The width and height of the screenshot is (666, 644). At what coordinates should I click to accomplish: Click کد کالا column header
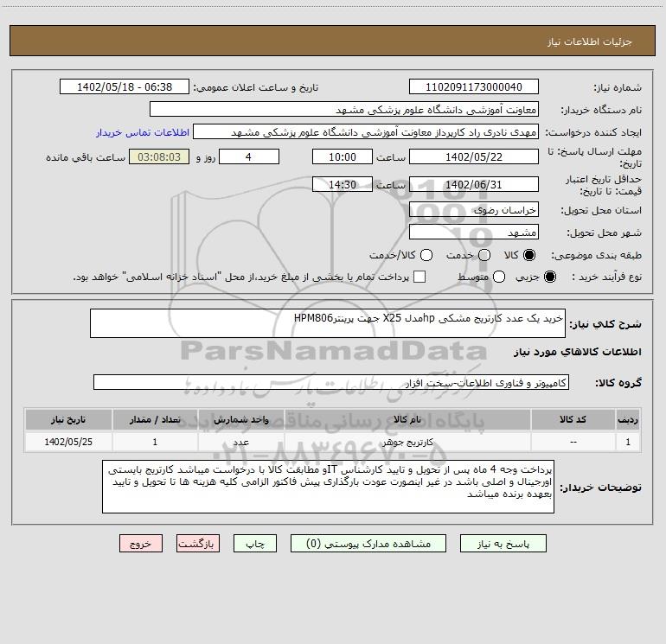pyautogui.click(x=573, y=419)
